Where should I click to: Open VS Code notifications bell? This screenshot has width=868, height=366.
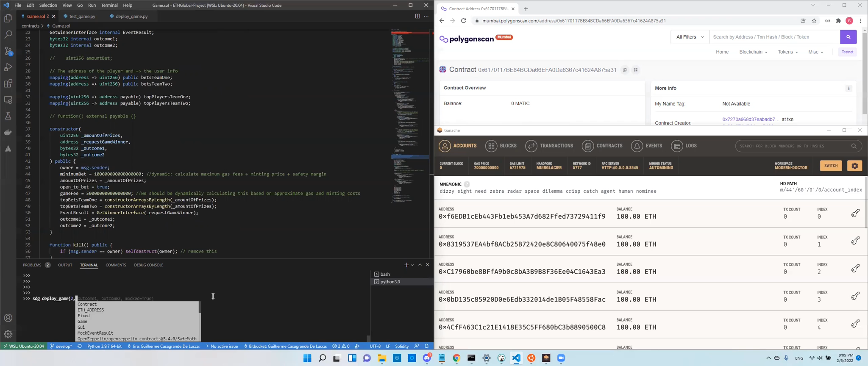(427, 346)
